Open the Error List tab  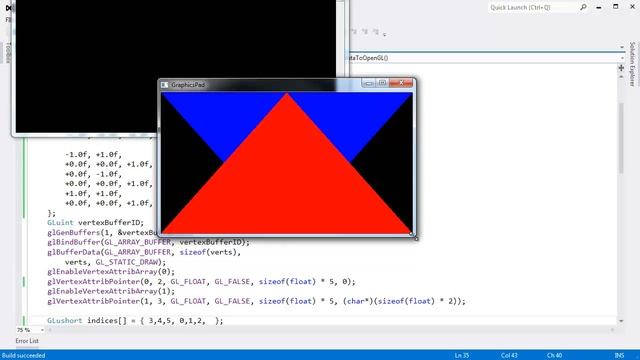coord(27,341)
